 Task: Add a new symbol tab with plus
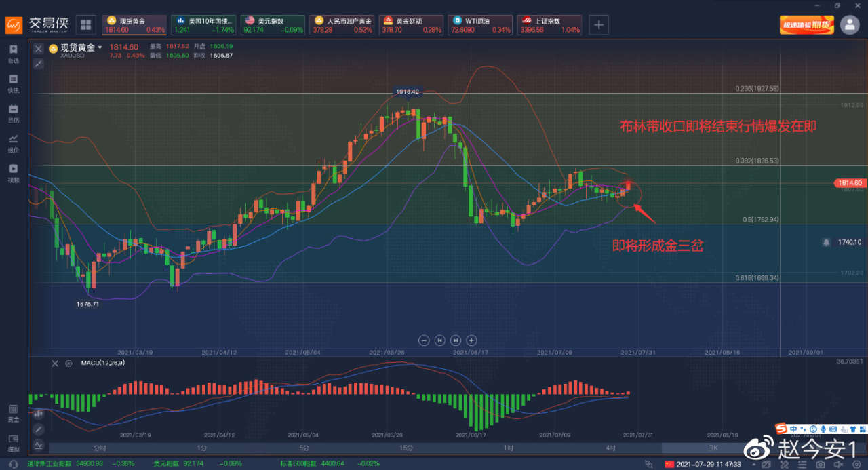[598, 25]
